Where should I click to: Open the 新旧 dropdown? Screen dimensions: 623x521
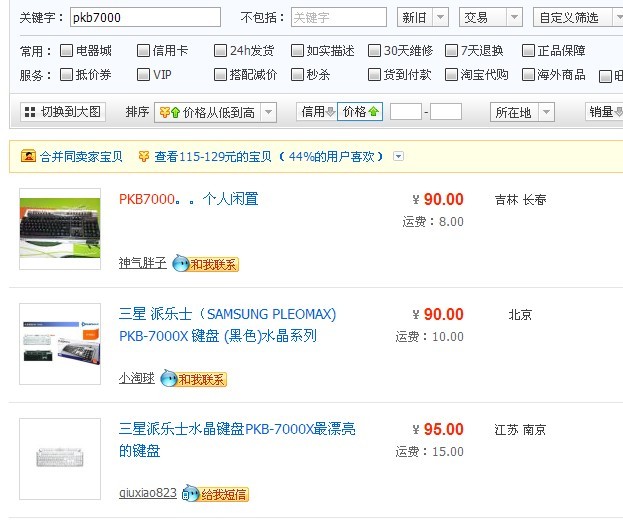click(423, 17)
